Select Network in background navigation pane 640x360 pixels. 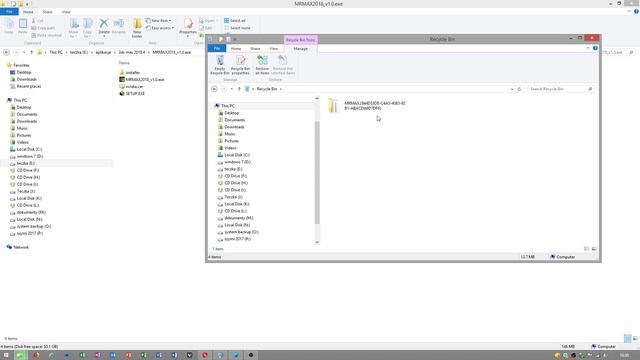21,247
